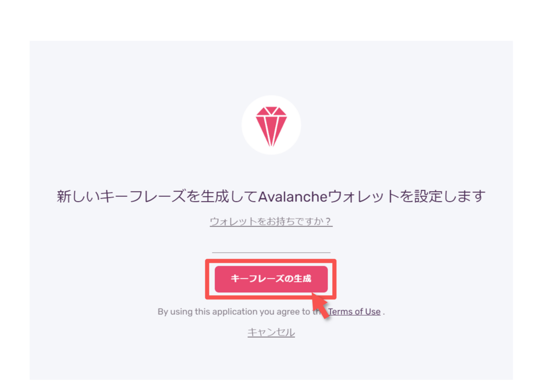
Task: Click the キーフレーズの生成 button
Action: pos(271,279)
